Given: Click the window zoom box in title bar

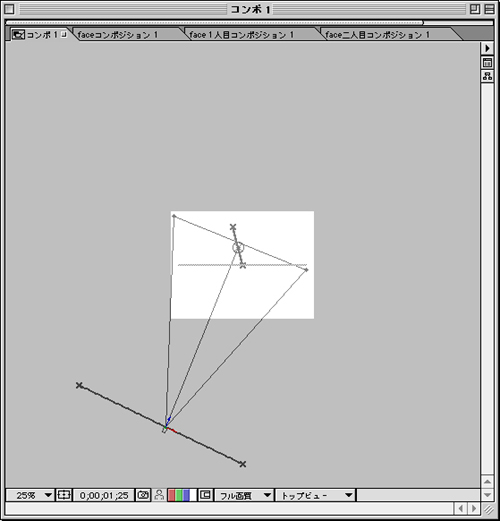Looking at the screenshot, I should click(x=475, y=9).
